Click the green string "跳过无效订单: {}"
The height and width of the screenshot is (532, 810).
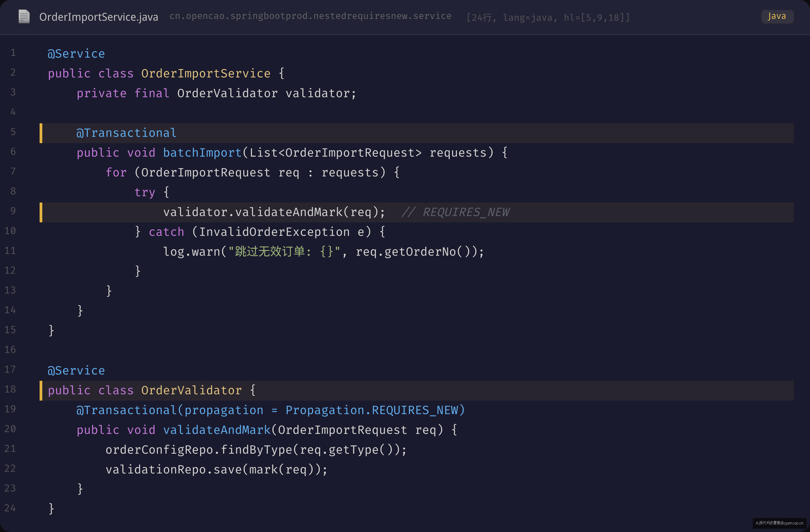point(284,252)
